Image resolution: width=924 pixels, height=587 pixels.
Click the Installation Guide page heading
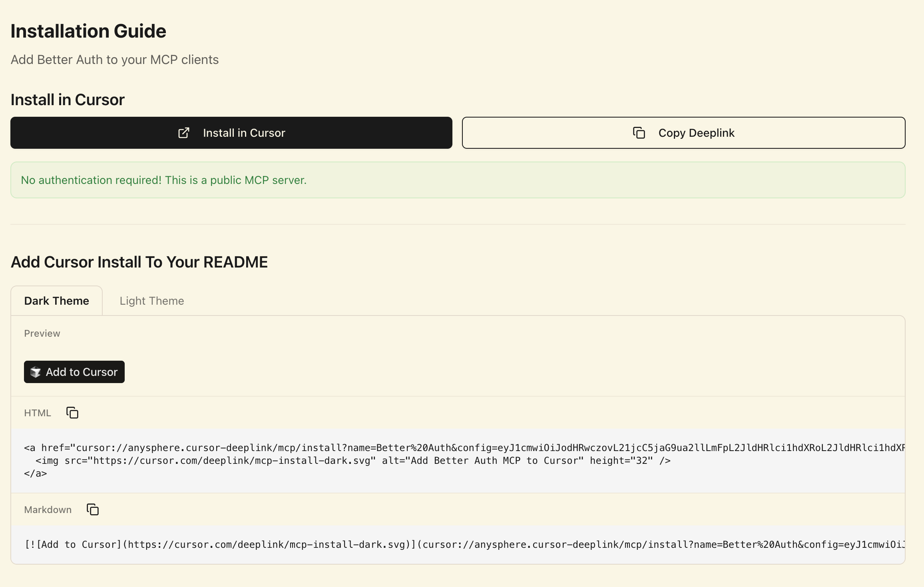pos(88,31)
